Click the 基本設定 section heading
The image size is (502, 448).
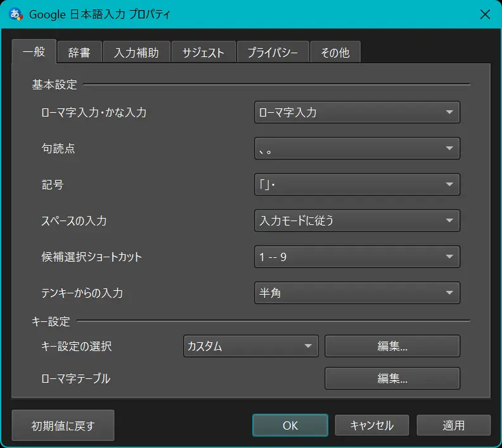point(55,85)
